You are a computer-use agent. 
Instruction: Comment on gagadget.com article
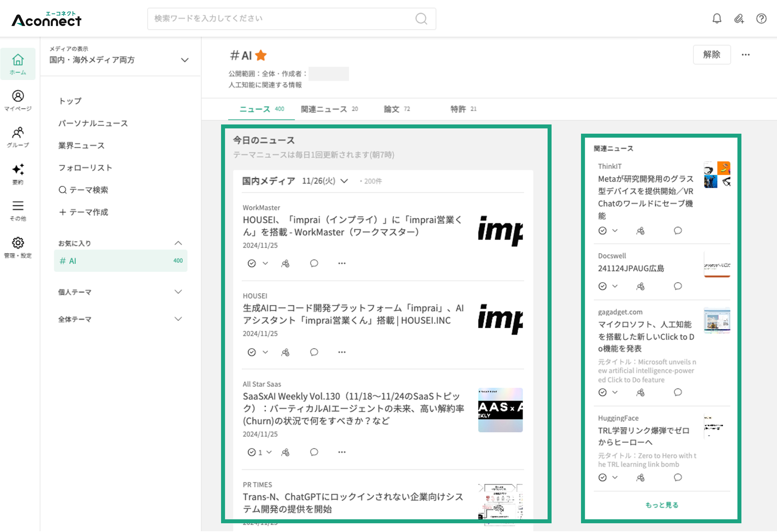tap(678, 392)
